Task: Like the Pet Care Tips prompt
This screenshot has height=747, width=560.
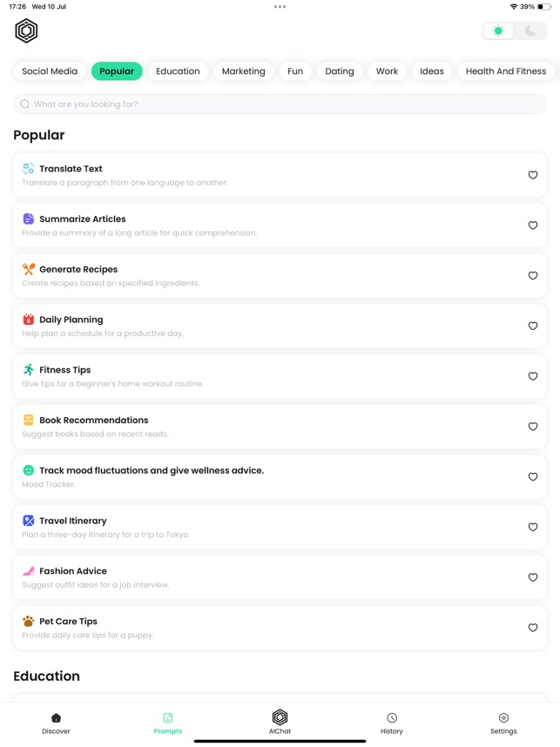Action: [533, 628]
